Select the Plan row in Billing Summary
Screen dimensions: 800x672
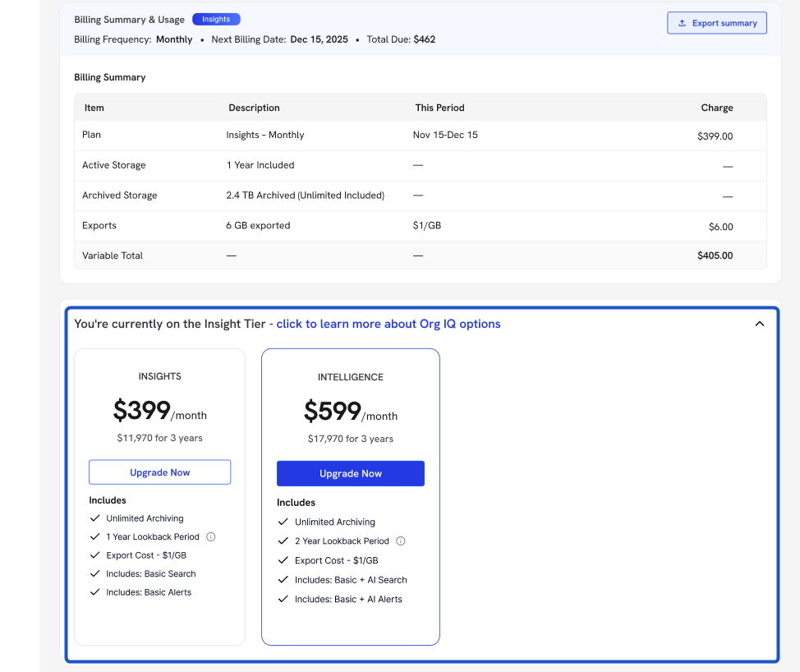tap(420, 136)
